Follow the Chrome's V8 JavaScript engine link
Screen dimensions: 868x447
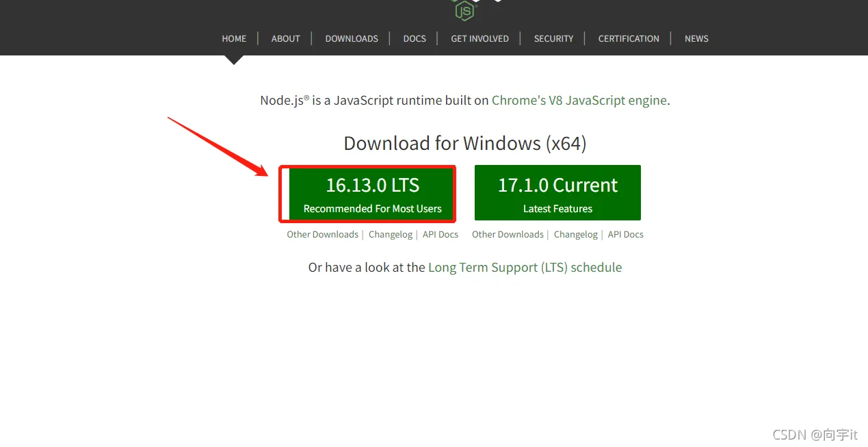pos(579,100)
